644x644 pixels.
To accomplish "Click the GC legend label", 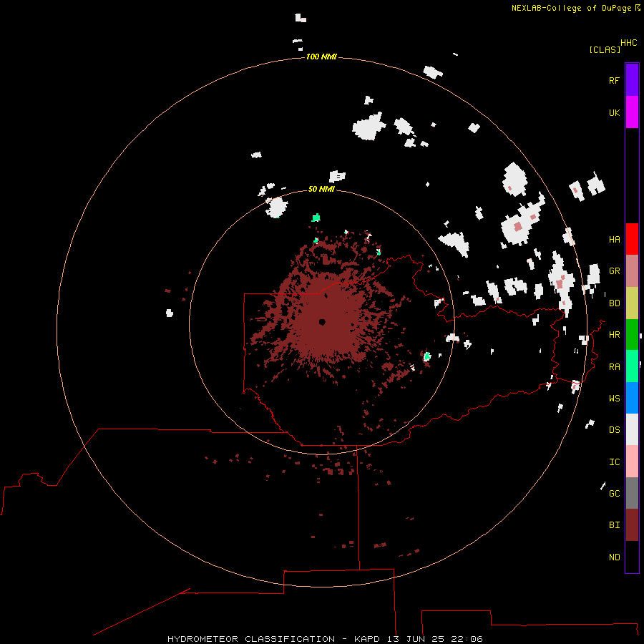I will coord(614,494).
